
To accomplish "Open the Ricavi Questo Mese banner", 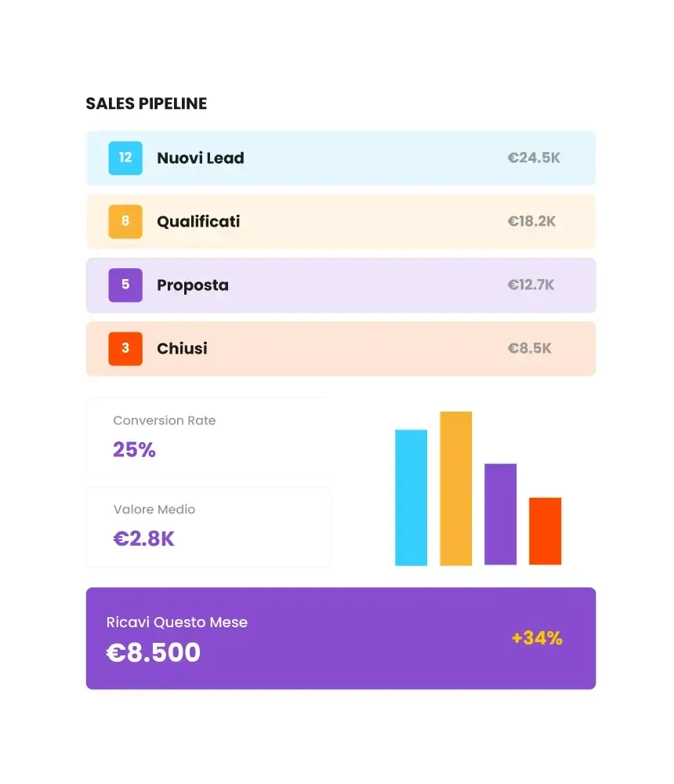I will pos(340,638).
